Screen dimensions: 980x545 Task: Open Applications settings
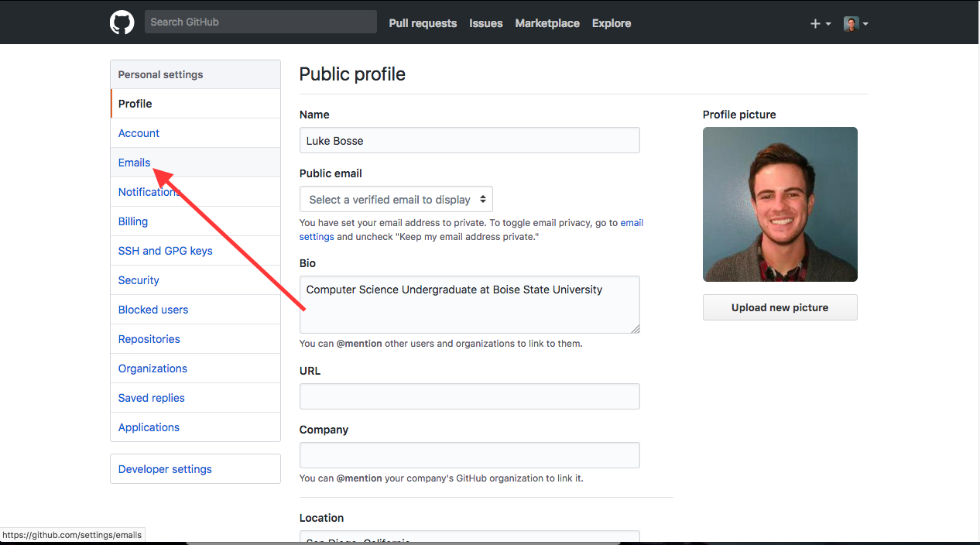pos(196,427)
